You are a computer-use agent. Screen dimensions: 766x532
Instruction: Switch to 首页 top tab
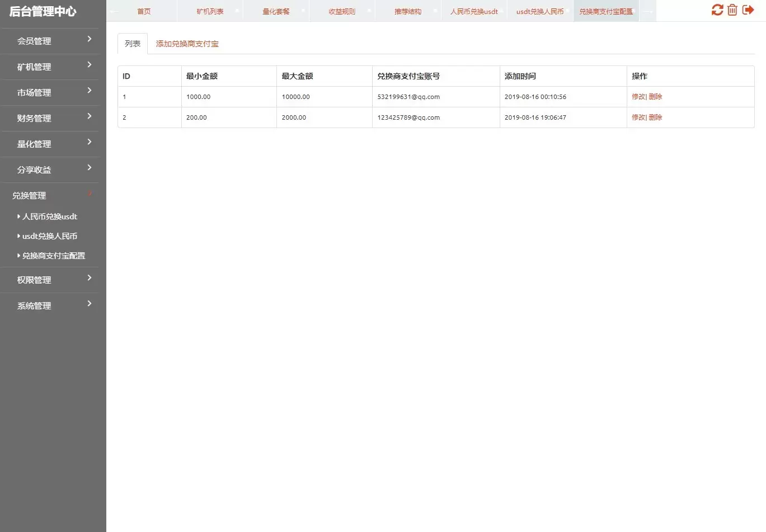point(144,11)
